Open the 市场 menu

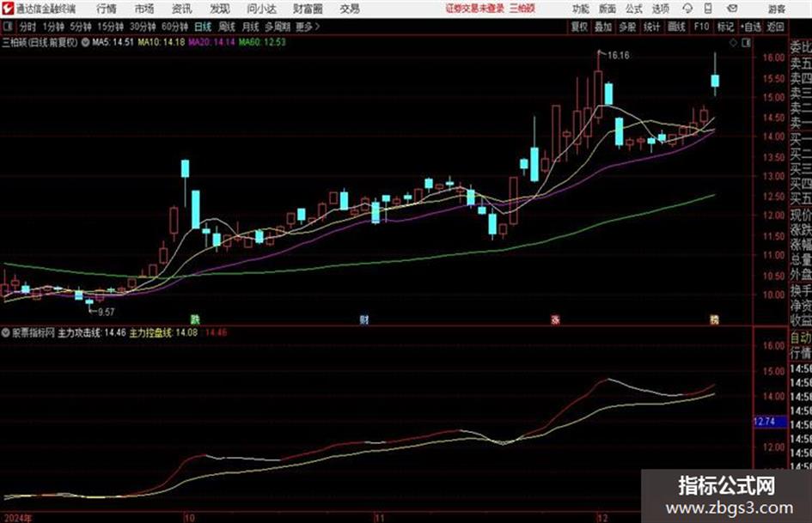point(144,9)
